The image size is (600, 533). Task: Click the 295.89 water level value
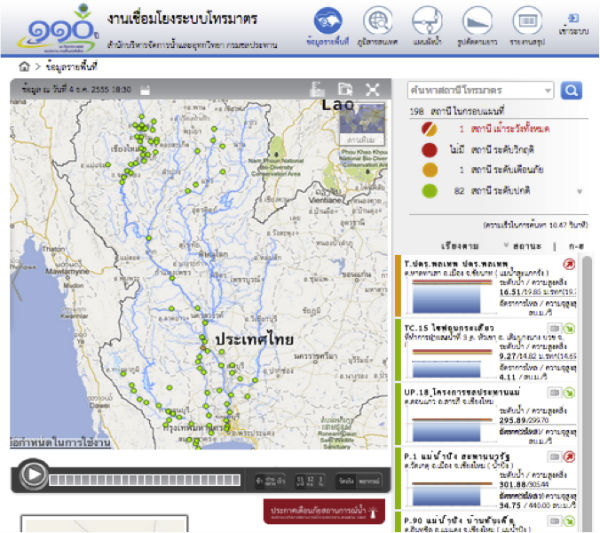pos(512,420)
